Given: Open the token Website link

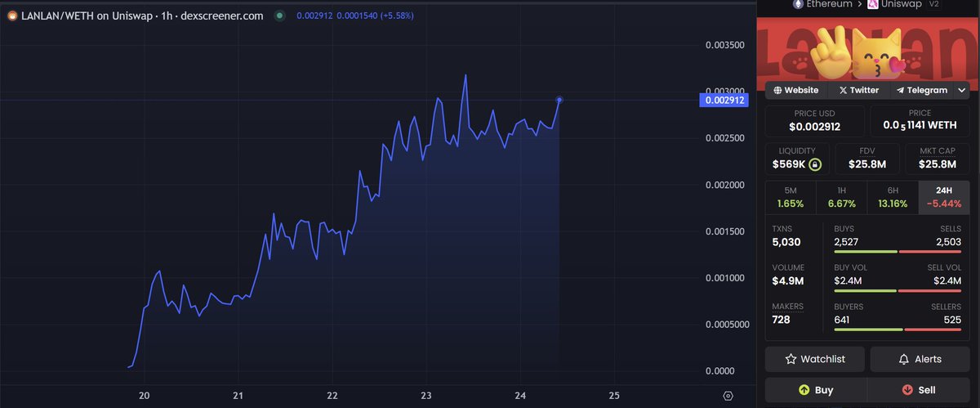Looking at the screenshot, I should pyautogui.click(x=796, y=90).
